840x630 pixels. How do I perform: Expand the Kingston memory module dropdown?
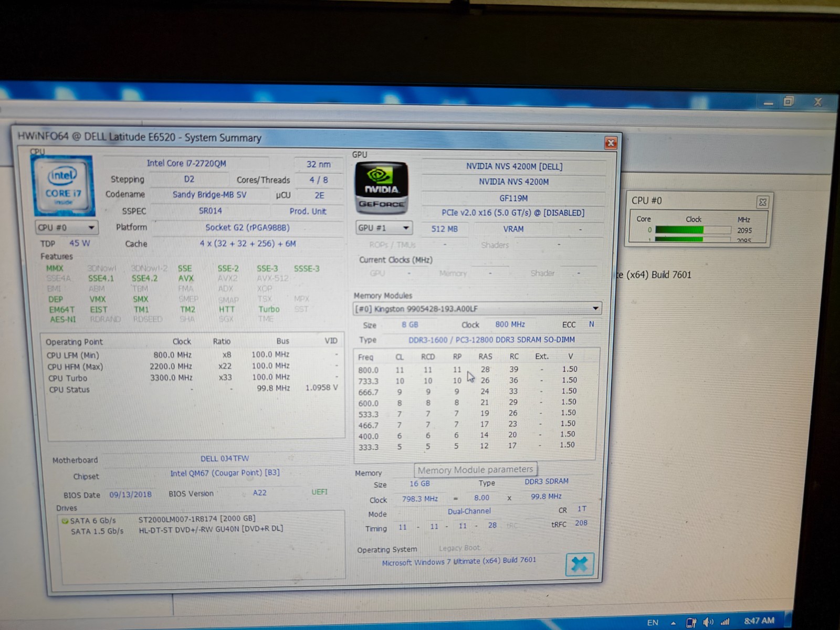coord(477,308)
